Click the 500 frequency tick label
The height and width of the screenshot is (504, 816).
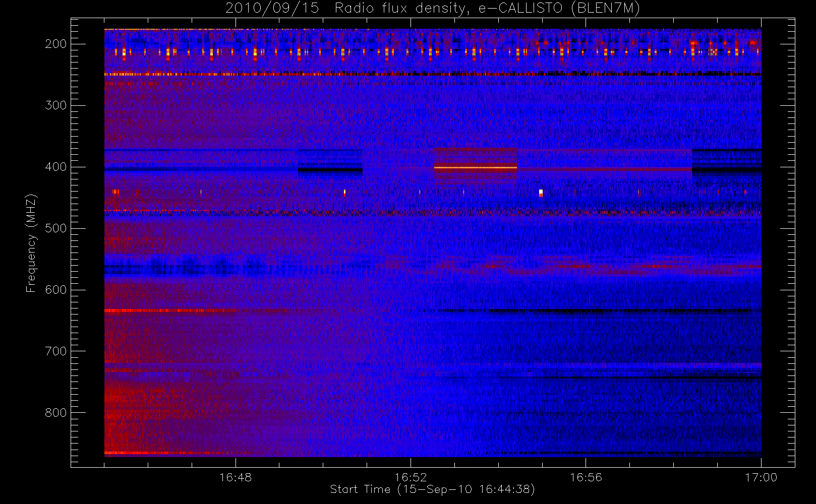[56, 228]
